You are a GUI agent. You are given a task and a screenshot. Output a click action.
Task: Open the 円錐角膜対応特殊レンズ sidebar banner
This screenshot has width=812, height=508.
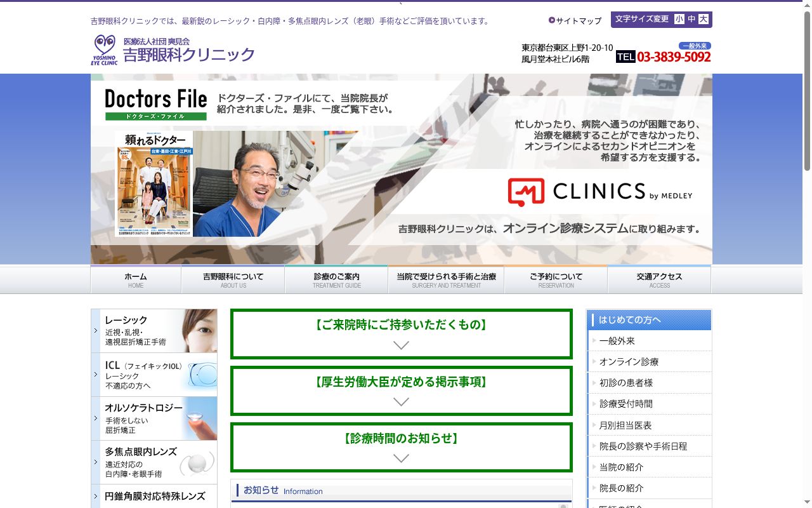154,497
